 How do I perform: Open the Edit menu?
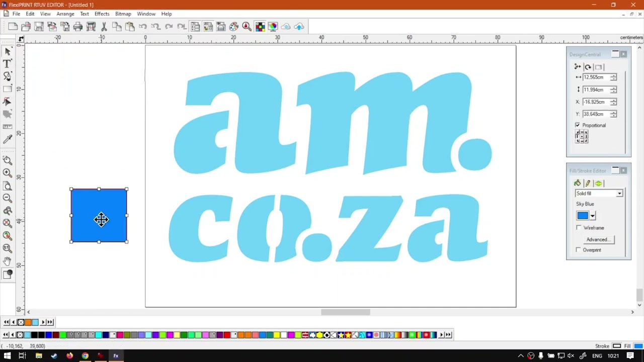coord(30,14)
